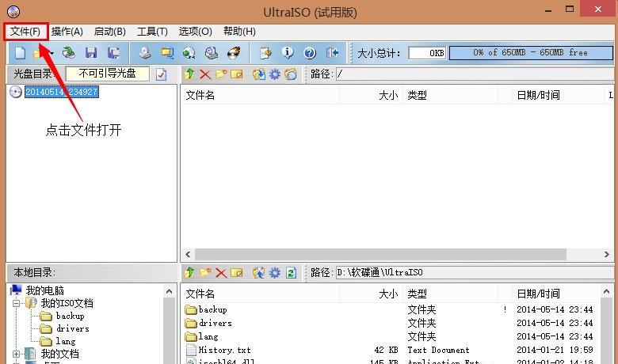Click the burn disc flame icon
618x364 pixels.
click(234, 53)
